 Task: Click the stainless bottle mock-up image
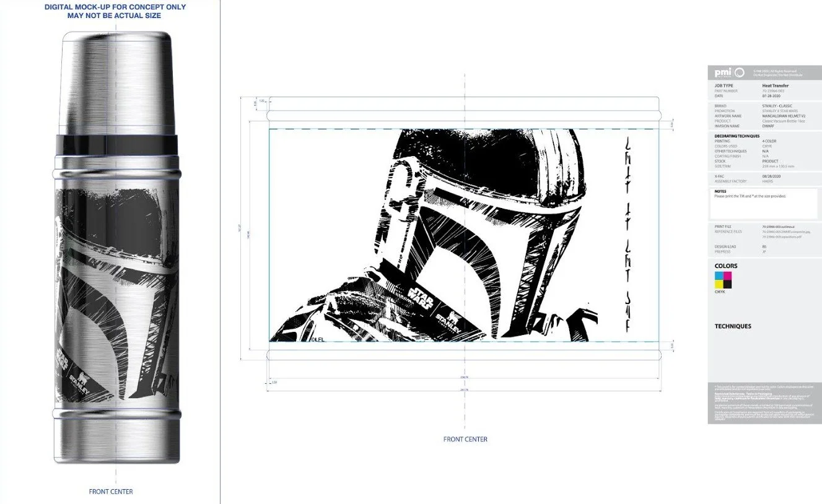(116, 248)
